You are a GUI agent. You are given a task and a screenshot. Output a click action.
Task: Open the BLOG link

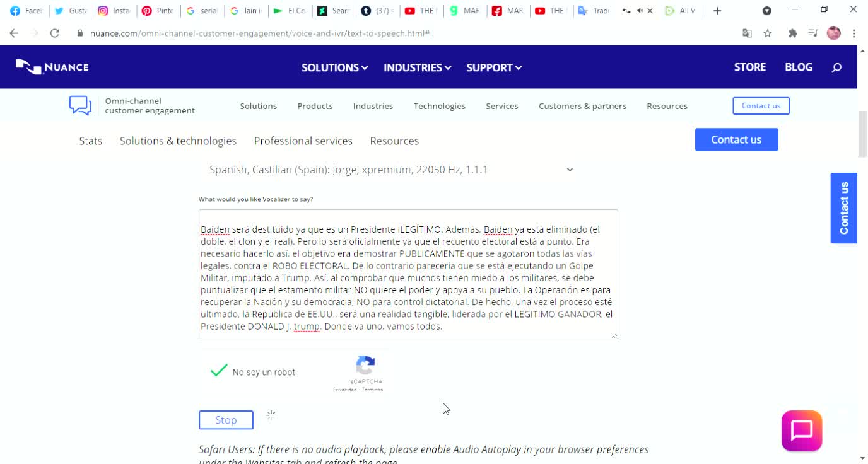click(x=799, y=67)
